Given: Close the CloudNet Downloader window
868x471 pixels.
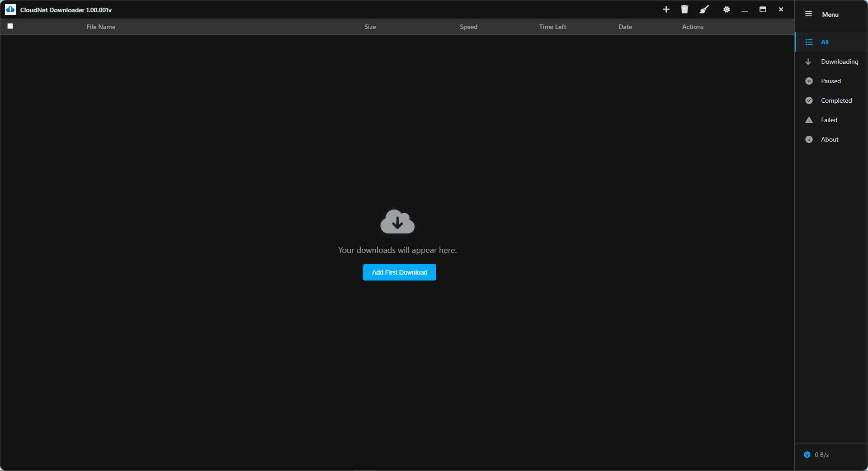Looking at the screenshot, I should point(781,10).
